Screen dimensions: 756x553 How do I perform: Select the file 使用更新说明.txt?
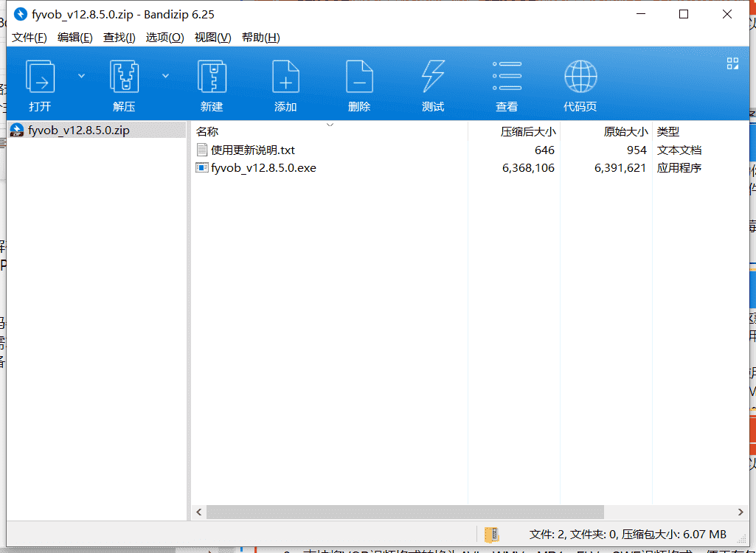click(253, 150)
